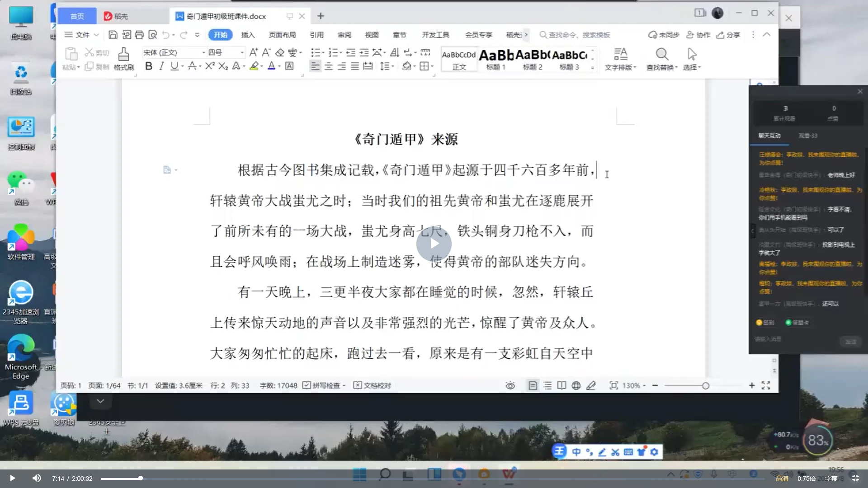The height and width of the screenshot is (488, 868).
Task: Click the Decrease Indent icon
Action: pos(351,52)
